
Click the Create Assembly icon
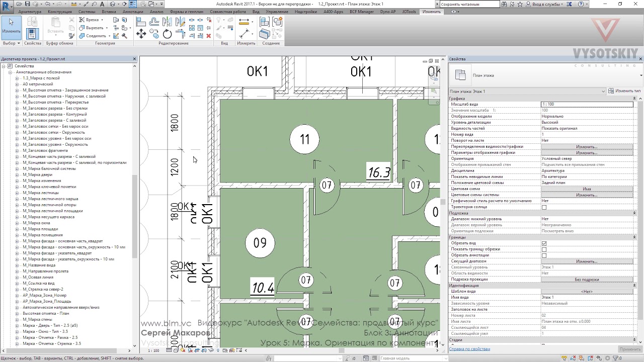pyautogui.click(x=265, y=22)
